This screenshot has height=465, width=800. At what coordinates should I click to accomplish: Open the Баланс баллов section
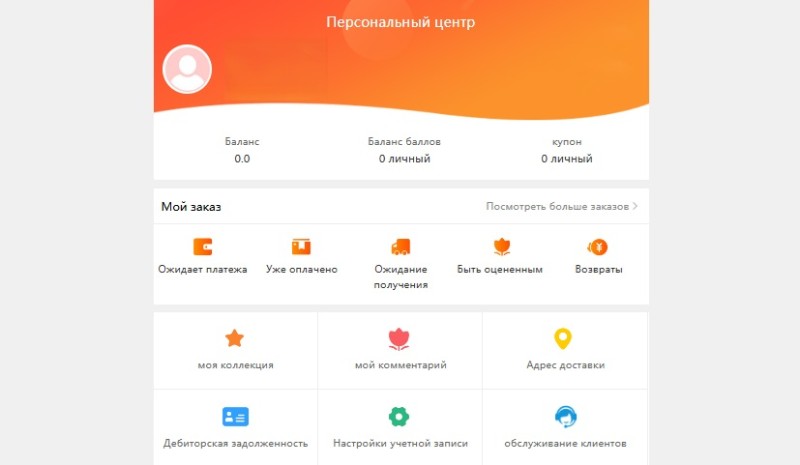404,150
